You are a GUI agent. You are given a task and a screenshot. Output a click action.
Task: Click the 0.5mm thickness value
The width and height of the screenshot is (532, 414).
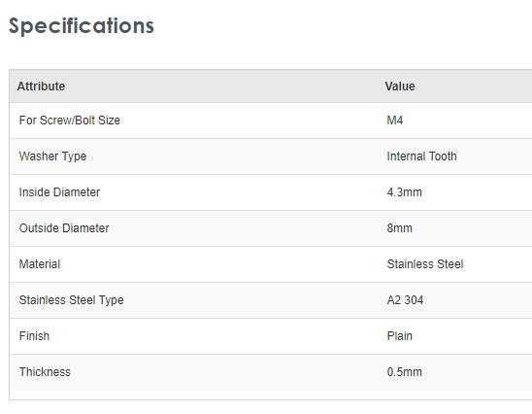point(405,372)
